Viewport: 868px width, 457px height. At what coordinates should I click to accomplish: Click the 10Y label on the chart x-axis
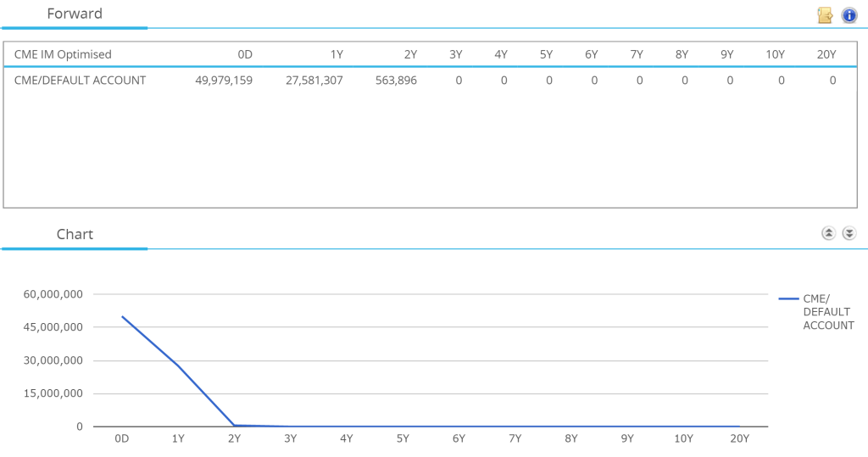click(683, 438)
